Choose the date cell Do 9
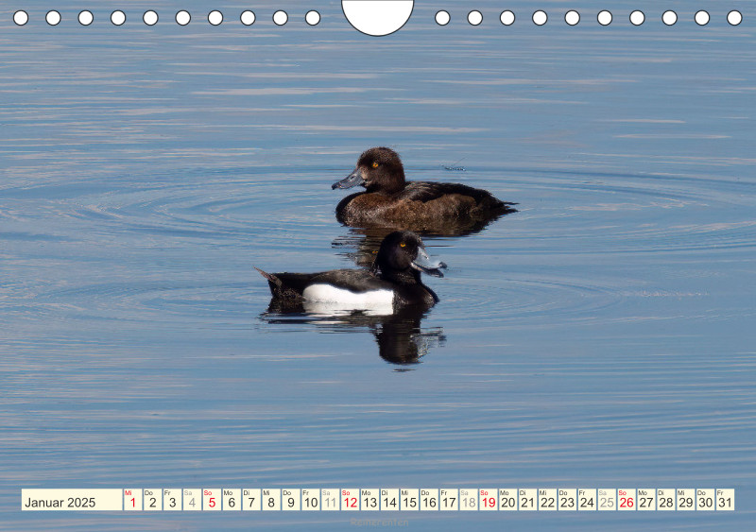 pos(291,499)
